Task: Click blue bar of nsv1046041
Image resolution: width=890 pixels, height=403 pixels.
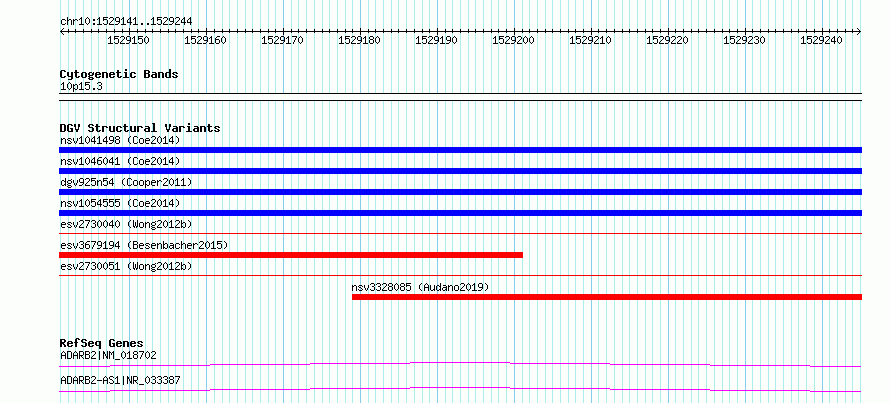Action: pos(460,171)
